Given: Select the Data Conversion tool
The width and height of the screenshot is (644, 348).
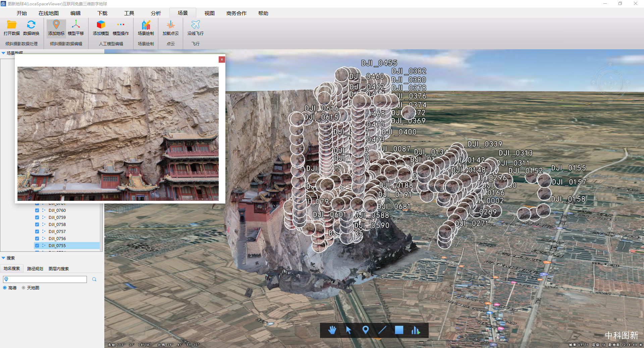Looking at the screenshot, I should pos(31,25).
